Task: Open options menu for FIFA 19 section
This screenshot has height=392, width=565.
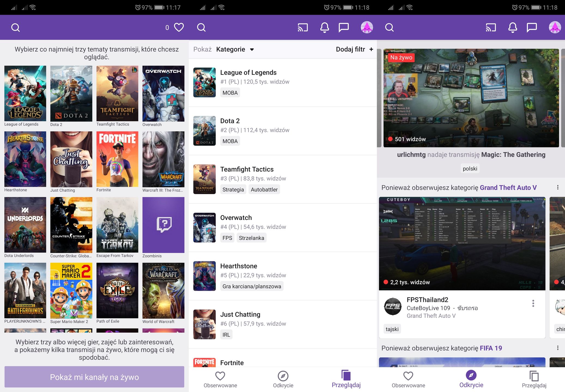Action: pyautogui.click(x=558, y=348)
